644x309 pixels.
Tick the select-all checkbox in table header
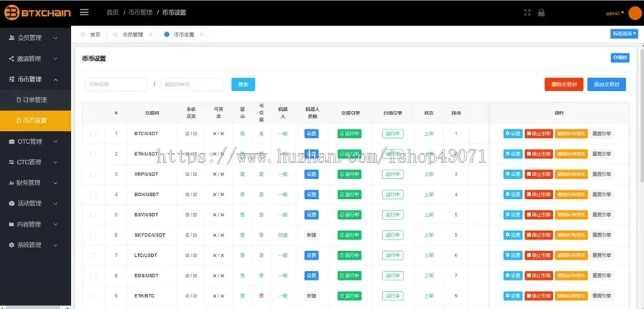click(93, 113)
